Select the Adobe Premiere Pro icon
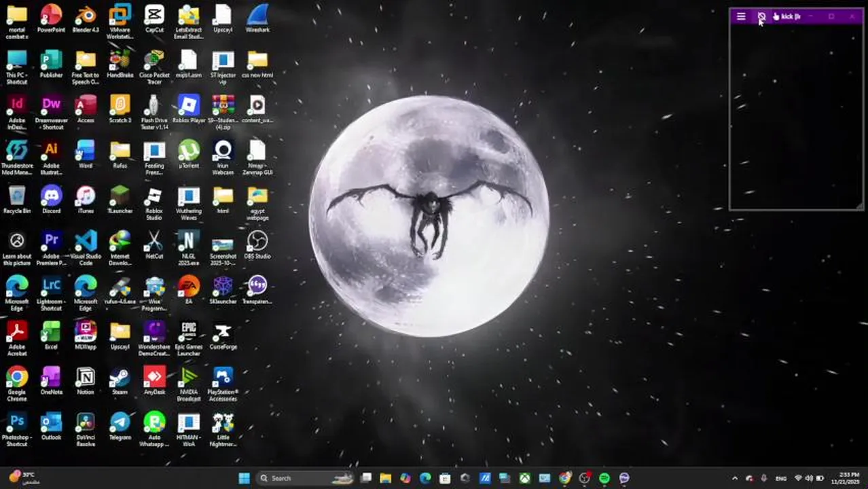This screenshot has height=489, width=868. (51, 248)
